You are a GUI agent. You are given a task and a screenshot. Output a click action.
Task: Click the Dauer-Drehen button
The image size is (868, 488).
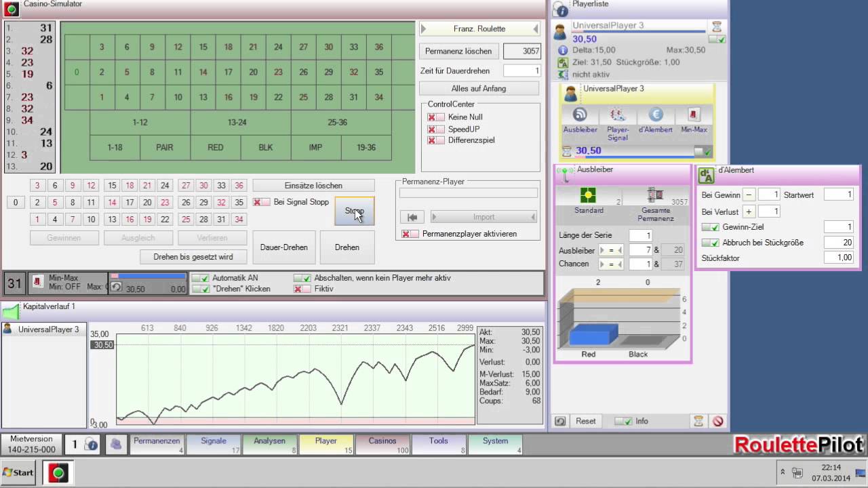click(x=284, y=247)
